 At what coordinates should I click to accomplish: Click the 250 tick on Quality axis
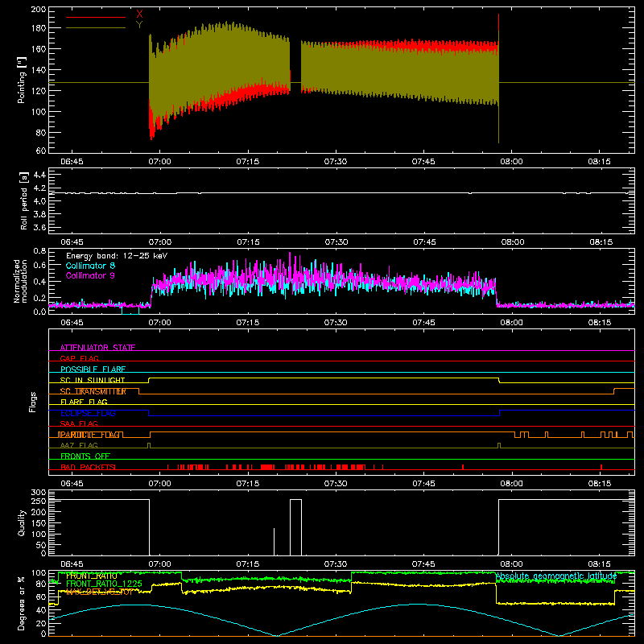point(38,501)
